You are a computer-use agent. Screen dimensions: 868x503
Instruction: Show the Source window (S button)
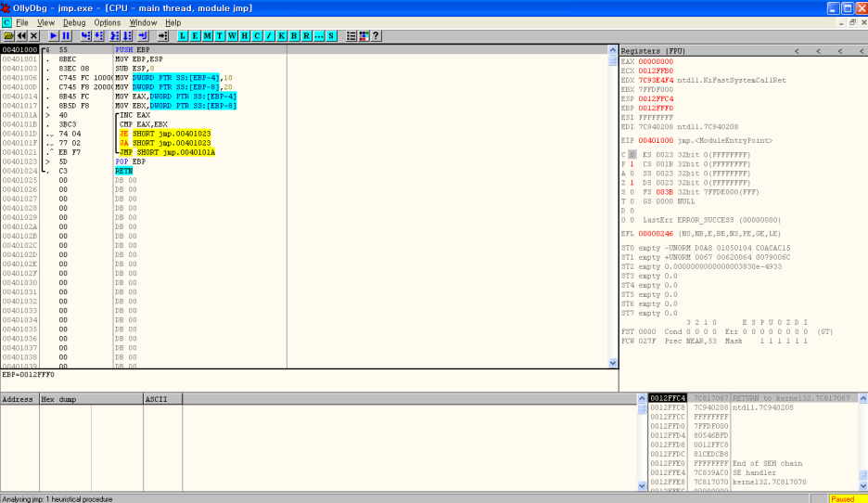331,36
